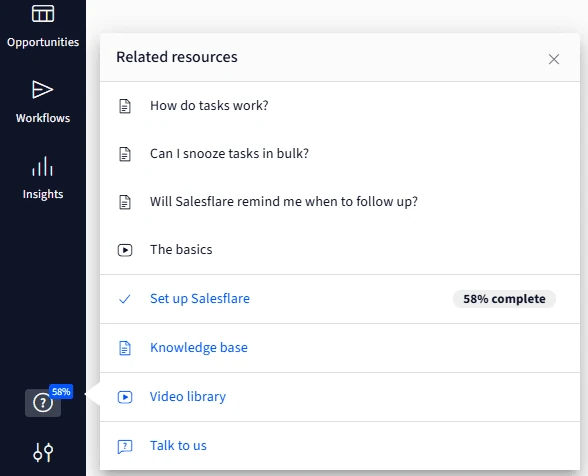
Task: Click document icon beside Knowledge base
Action: pyautogui.click(x=125, y=348)
